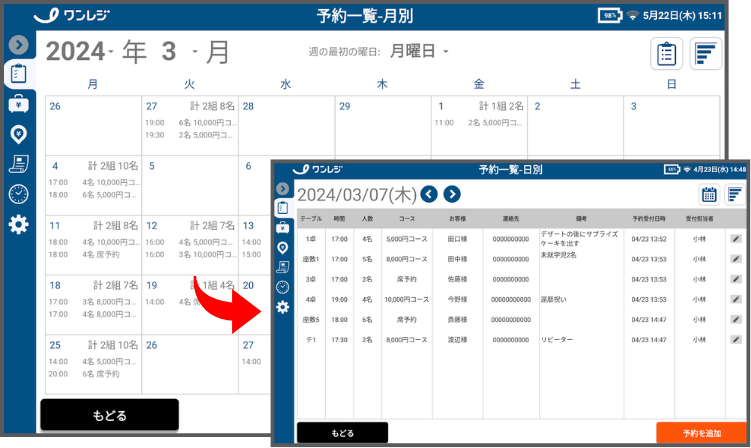Click the 11:00 2名 5,000円 reservation on the 1st
The width and height of the screenshot is (751, 448).
coord(479,123)
